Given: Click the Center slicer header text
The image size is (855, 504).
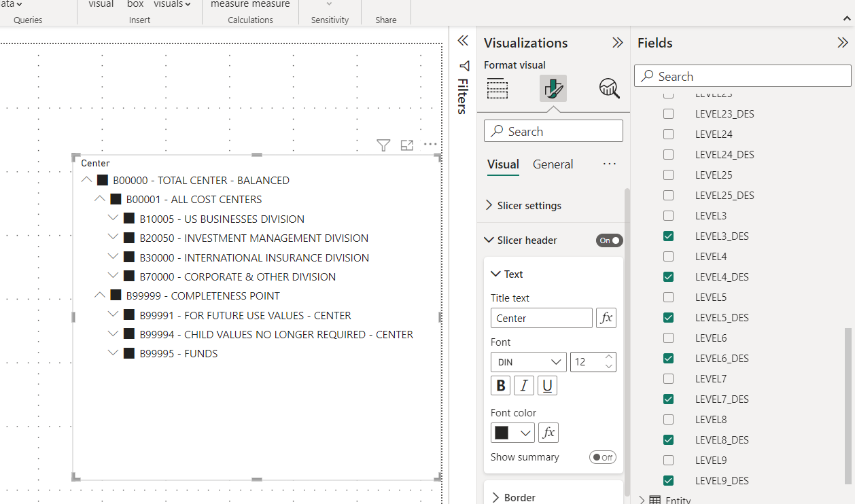Looking at the screenshot, I should click(95, 163).
